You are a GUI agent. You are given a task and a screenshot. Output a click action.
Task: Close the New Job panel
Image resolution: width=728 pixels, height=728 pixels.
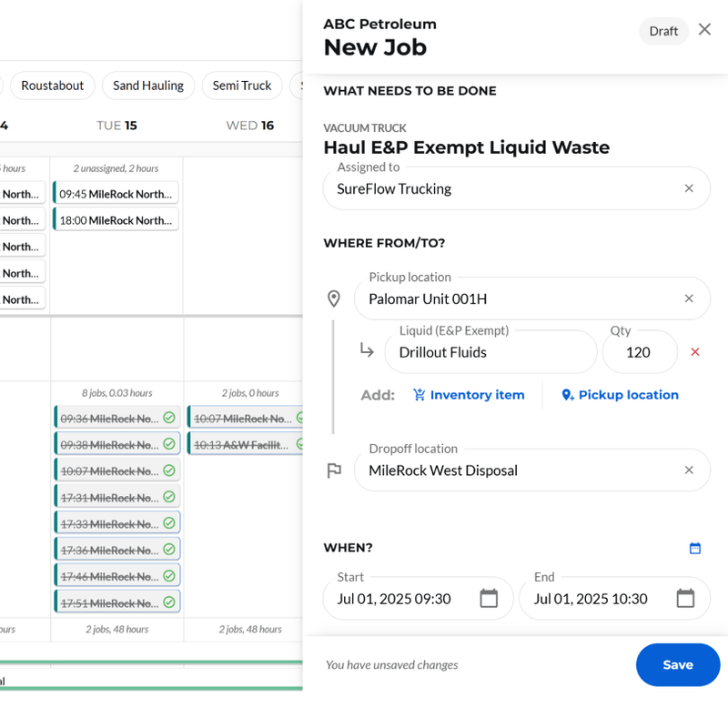coord(704,30)
